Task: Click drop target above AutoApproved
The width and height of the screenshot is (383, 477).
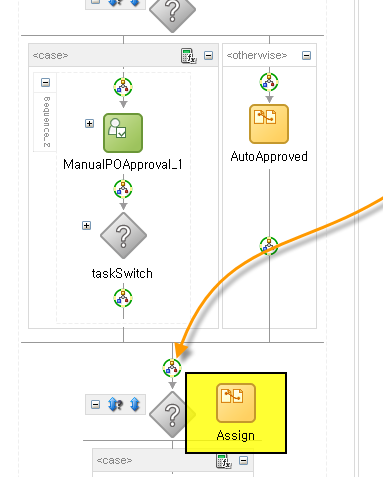Action: click(269, 82)
